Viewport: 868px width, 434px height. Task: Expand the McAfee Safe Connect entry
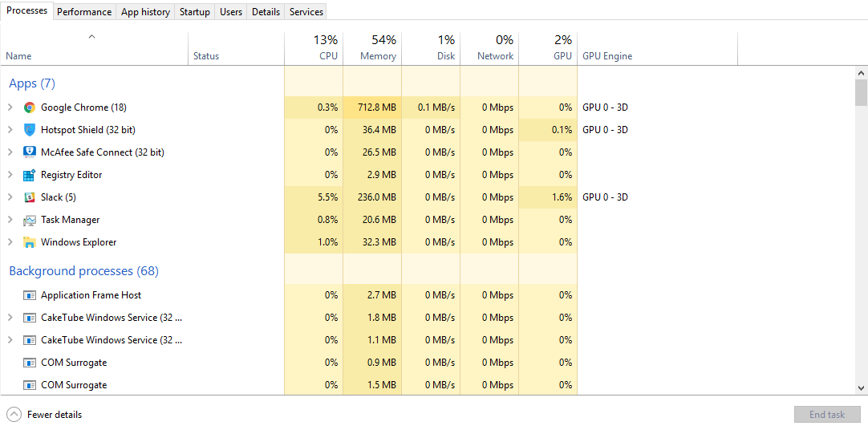tap(10, 152)
